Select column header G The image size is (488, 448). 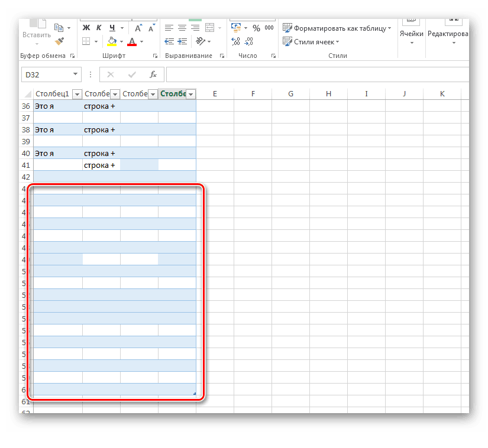(290, 94)
